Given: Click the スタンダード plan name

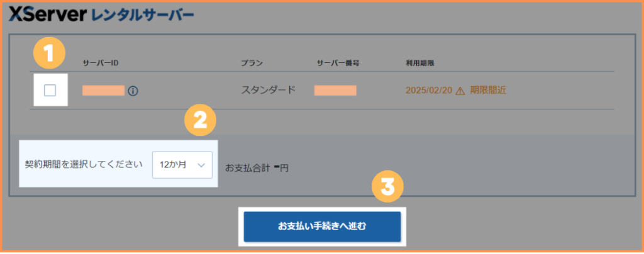Looking at the screenshot, I should coord(268,90).
